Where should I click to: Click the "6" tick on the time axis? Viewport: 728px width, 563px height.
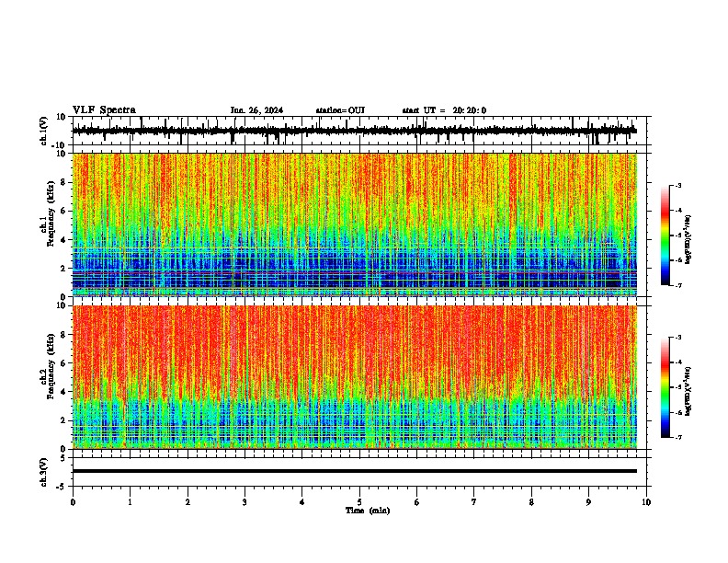417,502
